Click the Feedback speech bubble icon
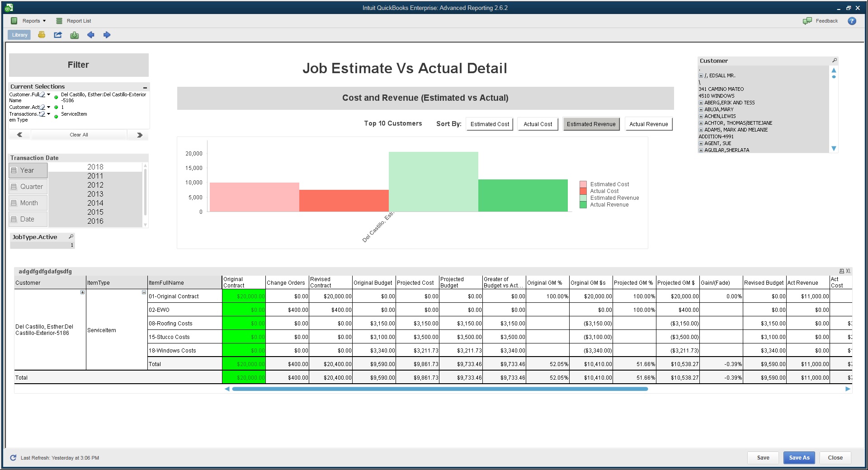The height and width of the screenshot is (470, 868). tap(807, 21)
